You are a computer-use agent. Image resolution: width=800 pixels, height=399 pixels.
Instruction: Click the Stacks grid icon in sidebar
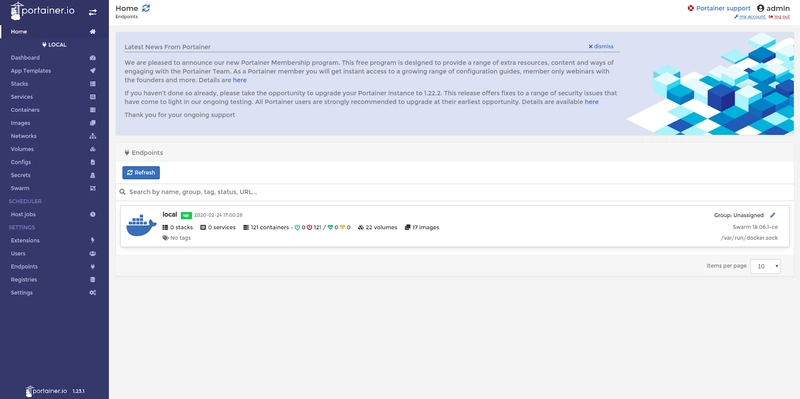tap(92, 84)
